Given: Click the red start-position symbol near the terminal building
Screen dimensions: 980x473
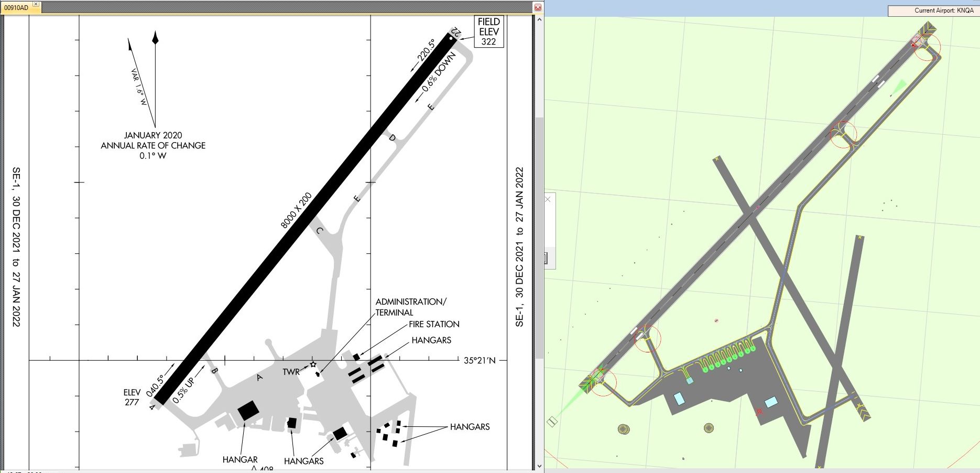Looking at the screenshot, I should [759, 411].
